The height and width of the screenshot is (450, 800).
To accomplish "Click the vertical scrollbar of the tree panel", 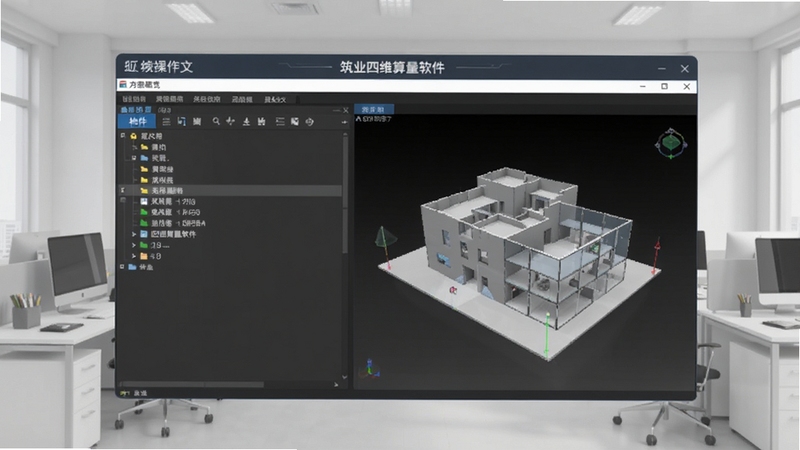I will point(345,195).
